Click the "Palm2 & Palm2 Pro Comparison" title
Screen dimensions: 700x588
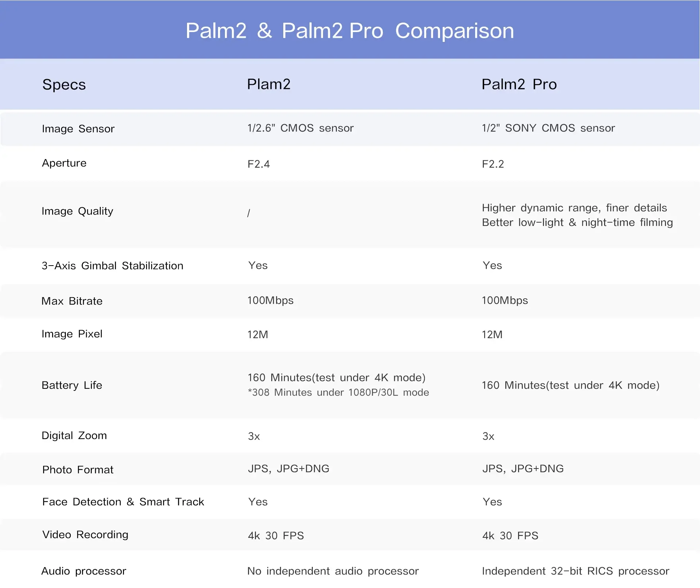pyautogui.click(x=350, y=31)
